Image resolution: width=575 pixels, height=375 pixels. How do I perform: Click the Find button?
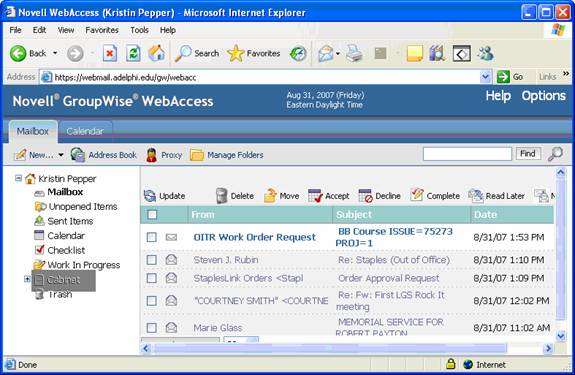click(528, 154)
